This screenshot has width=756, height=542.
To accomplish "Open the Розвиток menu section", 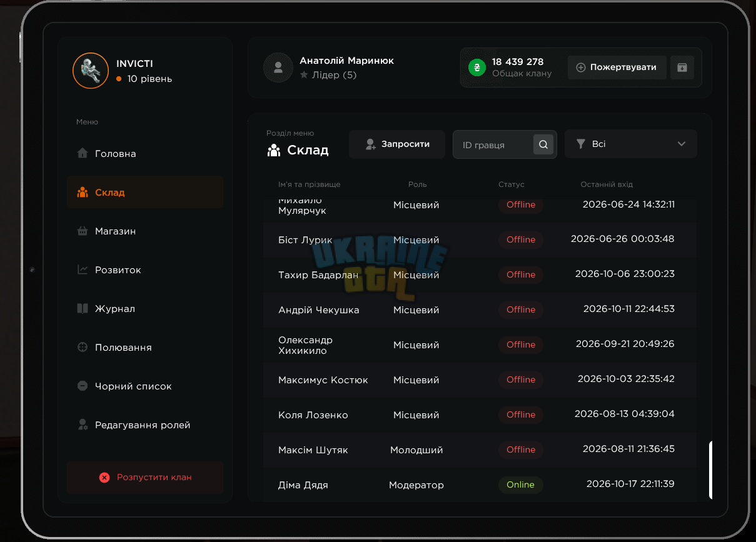I will [x=145, y=269].
